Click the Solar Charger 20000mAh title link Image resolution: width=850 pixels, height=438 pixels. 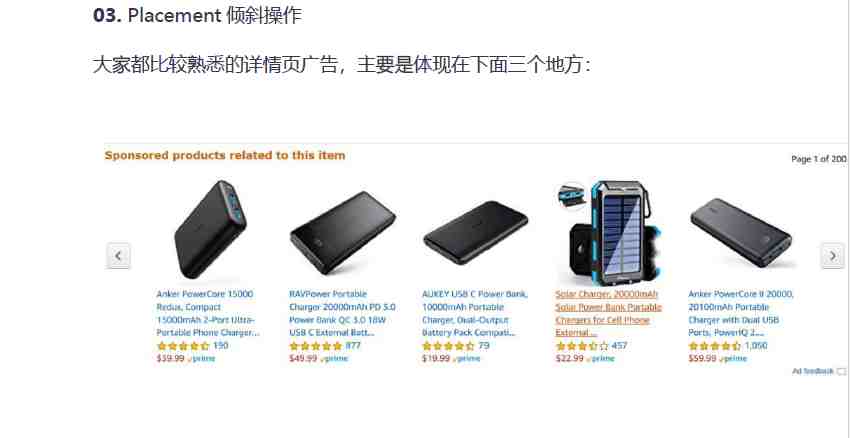608,313
